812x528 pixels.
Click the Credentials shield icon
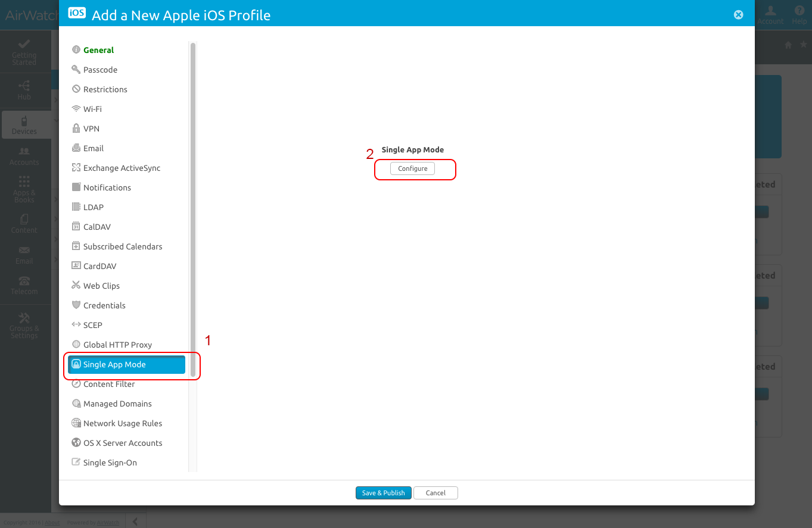[x=76, y=305]
